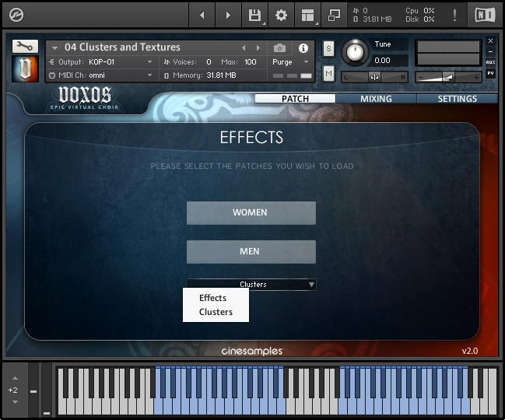Shift keyboard octave up arrow
505x420 pixels.
15,378
